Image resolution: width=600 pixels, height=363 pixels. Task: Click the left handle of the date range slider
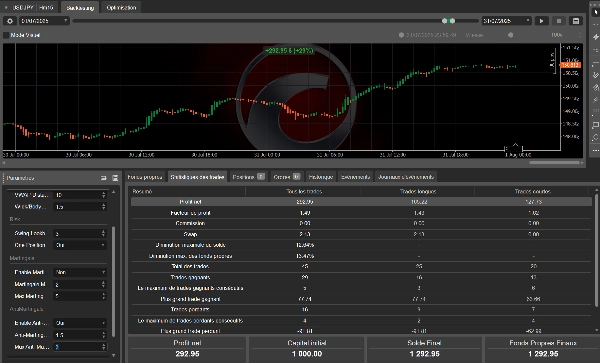click(445, 21)
